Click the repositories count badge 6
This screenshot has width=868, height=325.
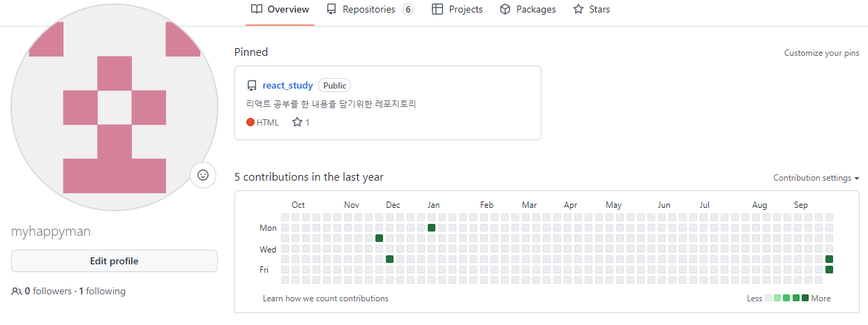pos(407,9)
